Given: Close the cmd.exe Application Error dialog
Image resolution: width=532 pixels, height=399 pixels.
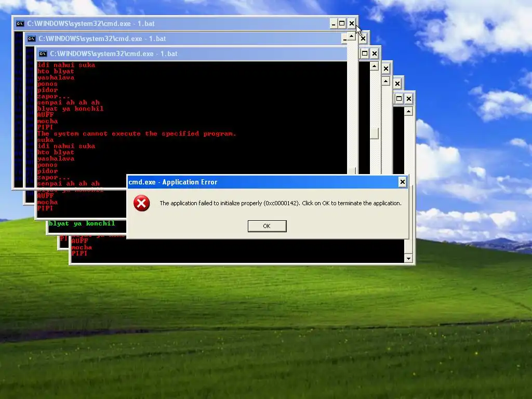Looking at the screenshot, I should click(x=403, y=182).
